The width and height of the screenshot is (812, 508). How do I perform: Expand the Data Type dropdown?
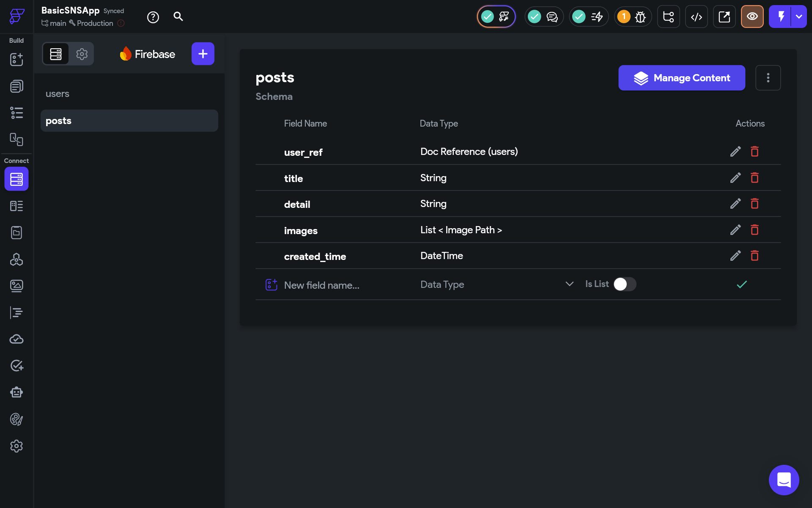tap(569, 284)
